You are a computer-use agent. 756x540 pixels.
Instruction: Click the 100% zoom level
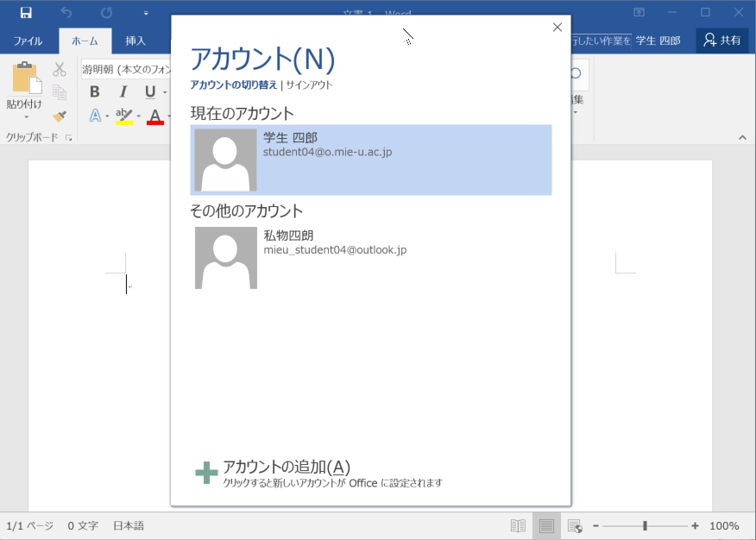point(724,526)
